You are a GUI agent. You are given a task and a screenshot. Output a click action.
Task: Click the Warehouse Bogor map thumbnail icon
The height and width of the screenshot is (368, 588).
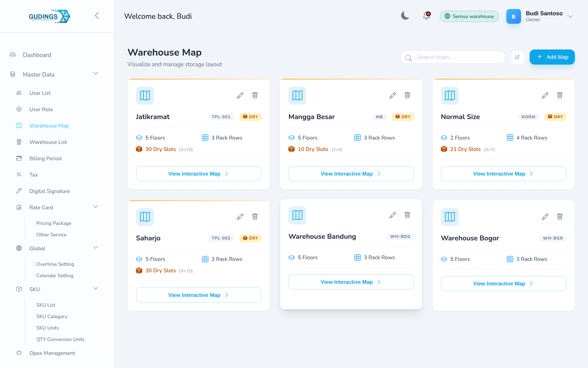coord(450,217)
